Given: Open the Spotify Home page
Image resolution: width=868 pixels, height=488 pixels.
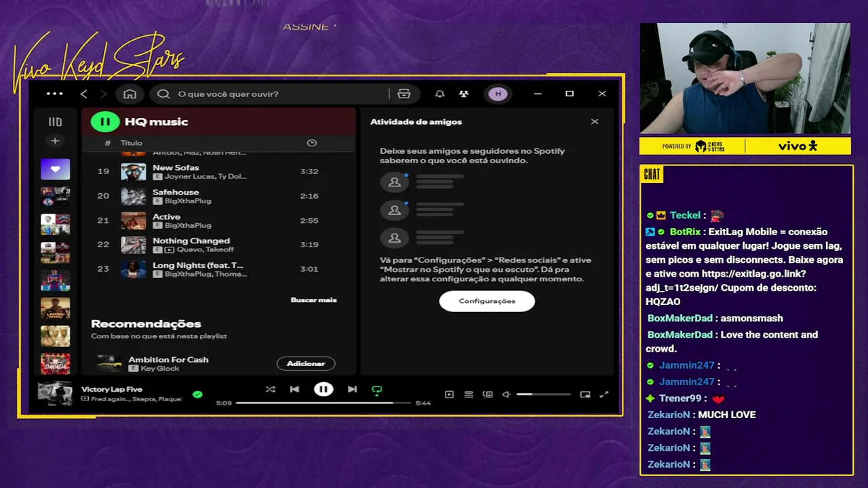Looking at the screenshot, I should [130, 94].
